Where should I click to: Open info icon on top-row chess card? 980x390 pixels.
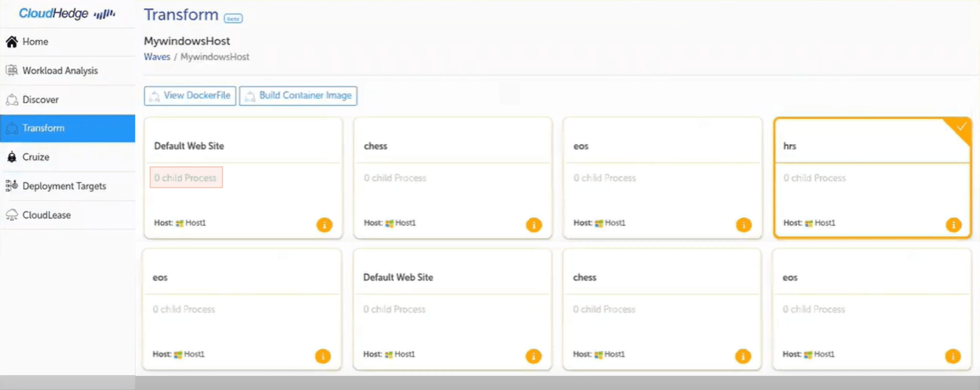point(534,225)
